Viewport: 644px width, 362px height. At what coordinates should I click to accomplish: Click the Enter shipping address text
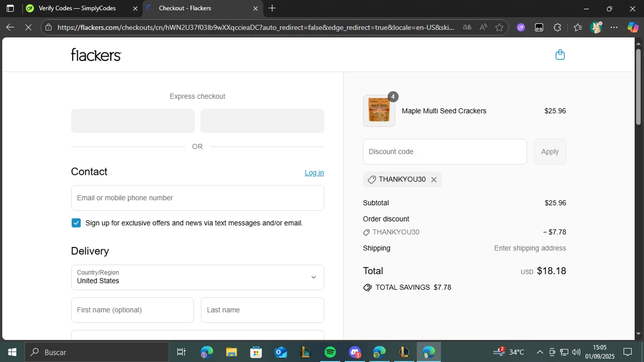(x=530, y=248)
